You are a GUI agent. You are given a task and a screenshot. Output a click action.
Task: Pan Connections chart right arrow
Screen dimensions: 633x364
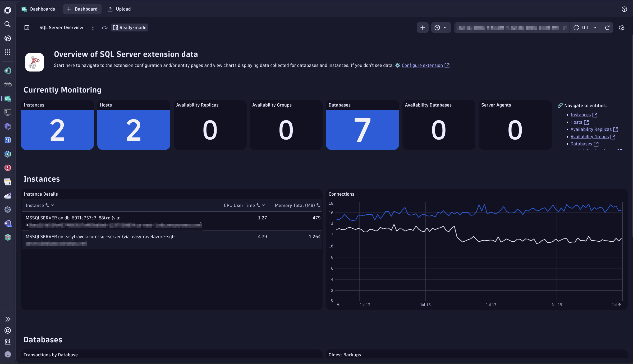pos(620,305)
